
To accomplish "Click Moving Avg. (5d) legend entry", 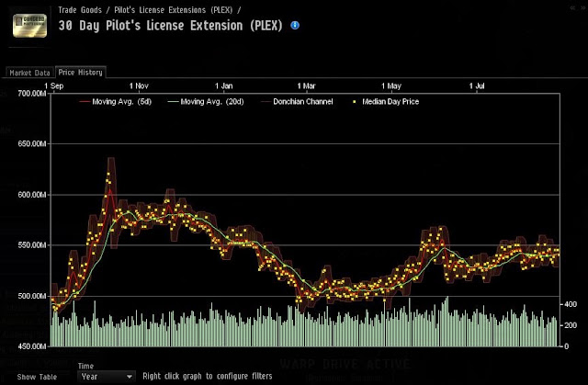I will [116, 102].
